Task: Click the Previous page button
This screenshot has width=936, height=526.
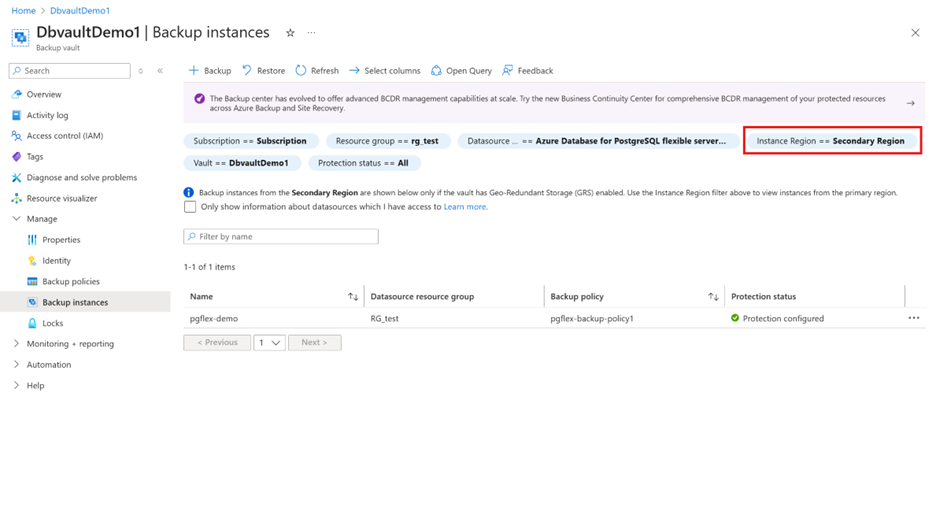Action: point(217,343)
